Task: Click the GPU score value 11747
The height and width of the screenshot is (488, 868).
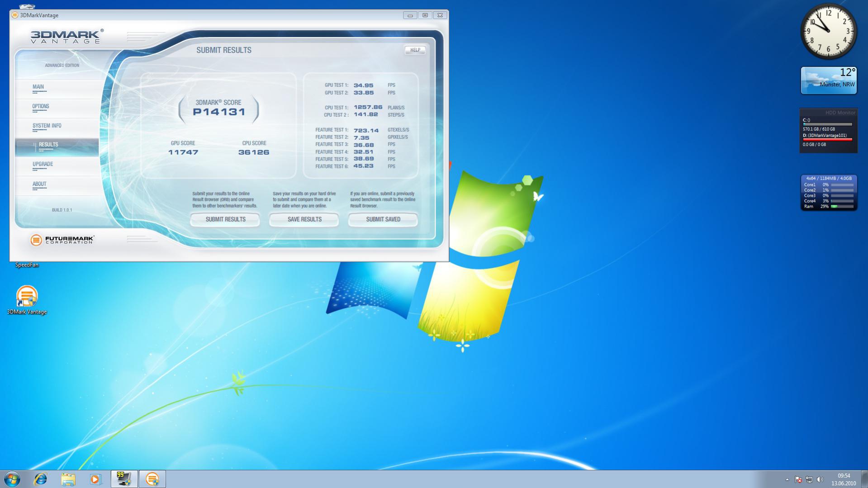Action: (x=183, y=152)
